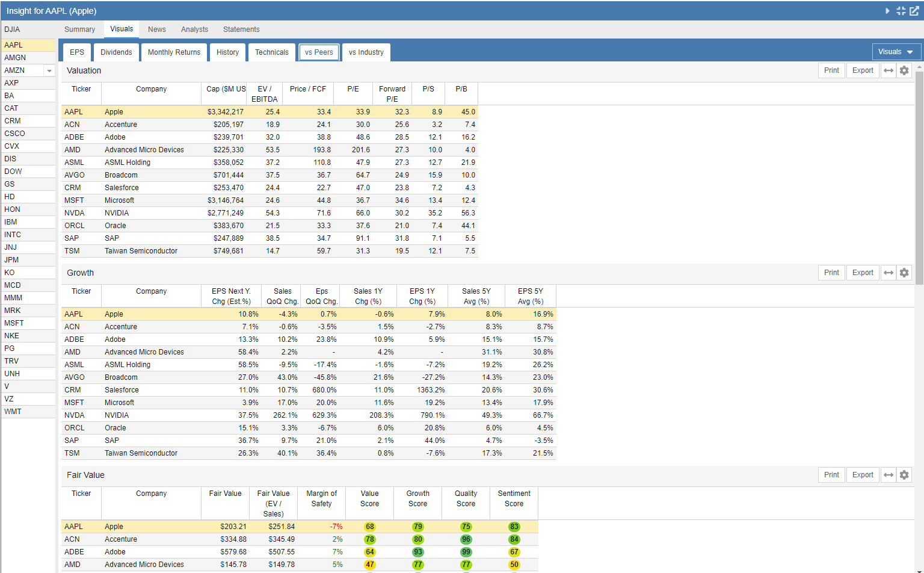The image size is (924, 573).
Task: Click Apple fair value $203.21 cell
Action: tap(225, 527)
